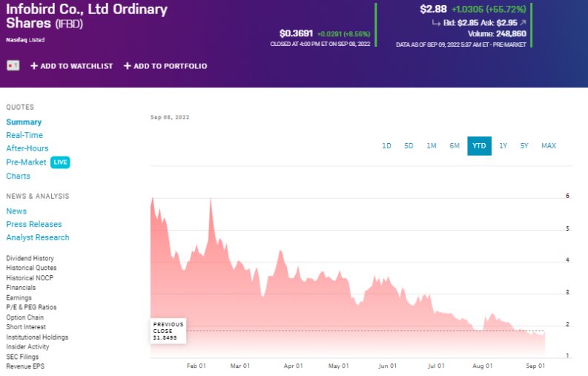
Task: Click the Nasdaq Listed label
Action: (x=25, y=40)
